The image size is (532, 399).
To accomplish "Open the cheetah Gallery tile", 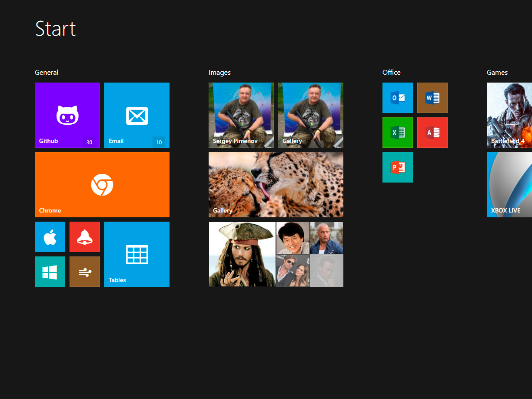I will coord(276,185).
